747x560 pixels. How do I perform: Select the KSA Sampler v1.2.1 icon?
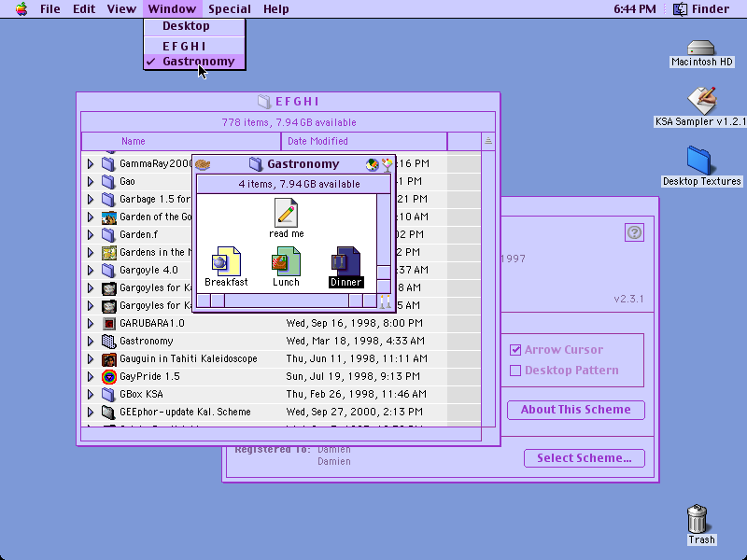(x=701, y=101)
